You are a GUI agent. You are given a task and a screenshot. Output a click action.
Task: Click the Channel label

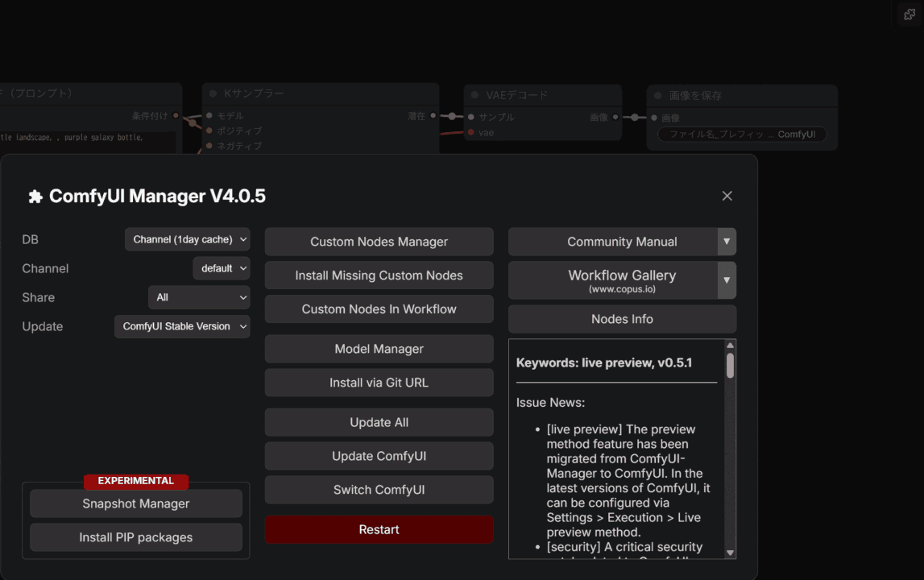[45, 269]
